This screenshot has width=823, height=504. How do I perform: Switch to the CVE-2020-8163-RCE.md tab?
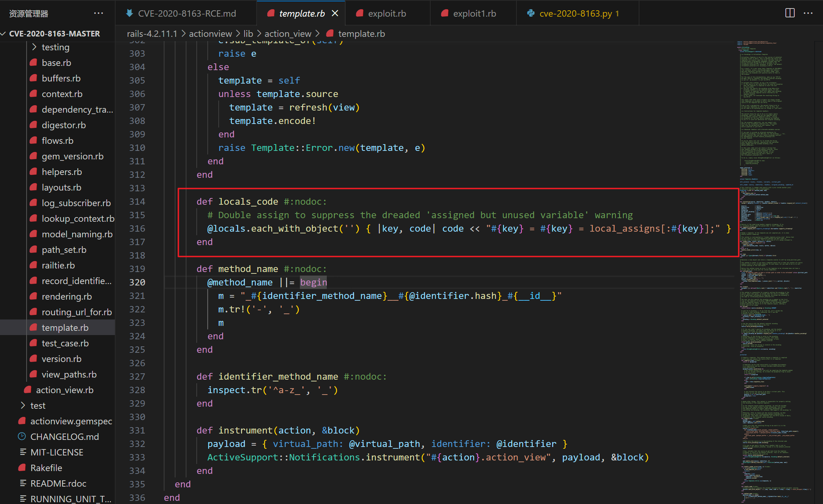click(187, 13)
